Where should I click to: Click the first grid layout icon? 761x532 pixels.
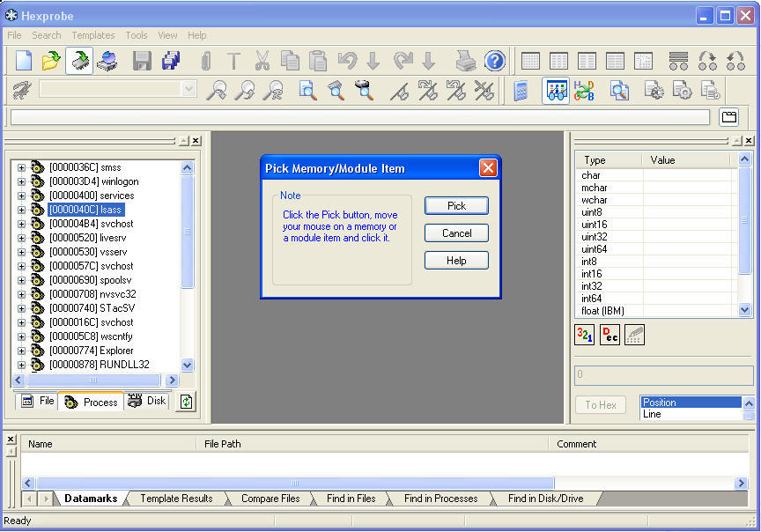[530, 61]
